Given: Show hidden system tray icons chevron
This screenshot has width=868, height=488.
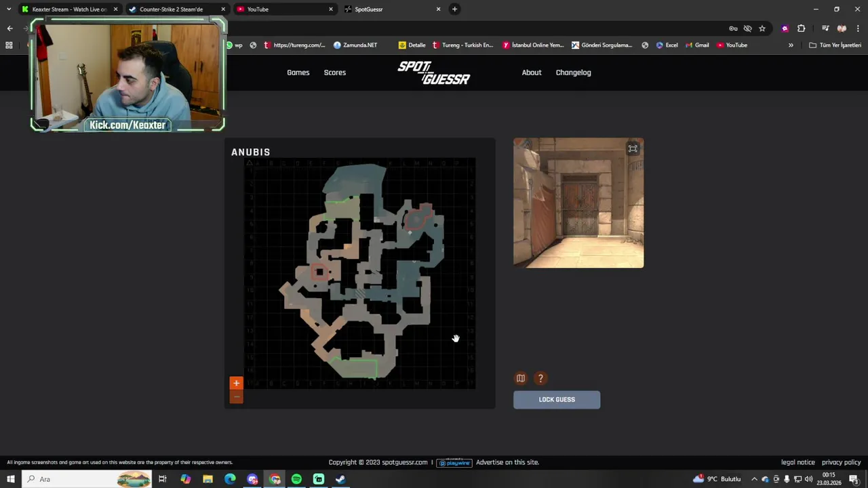Looking at the screenshot, I should point(754,479).
